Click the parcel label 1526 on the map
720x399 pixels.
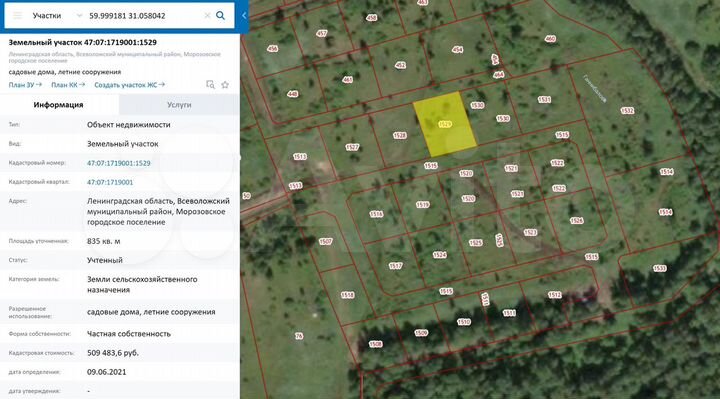(x=576, y=221)
